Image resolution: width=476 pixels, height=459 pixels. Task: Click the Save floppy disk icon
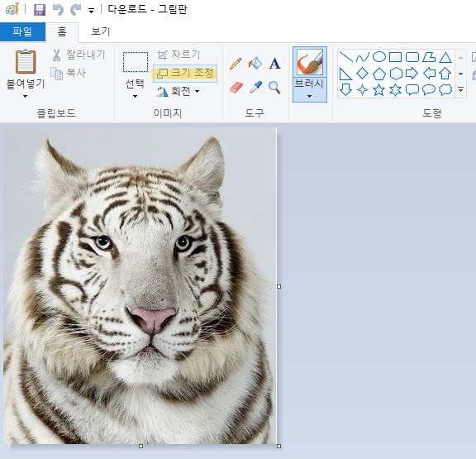[40, 10]
